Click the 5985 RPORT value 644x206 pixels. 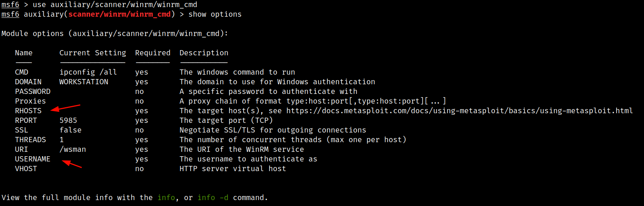click(68, 120)
